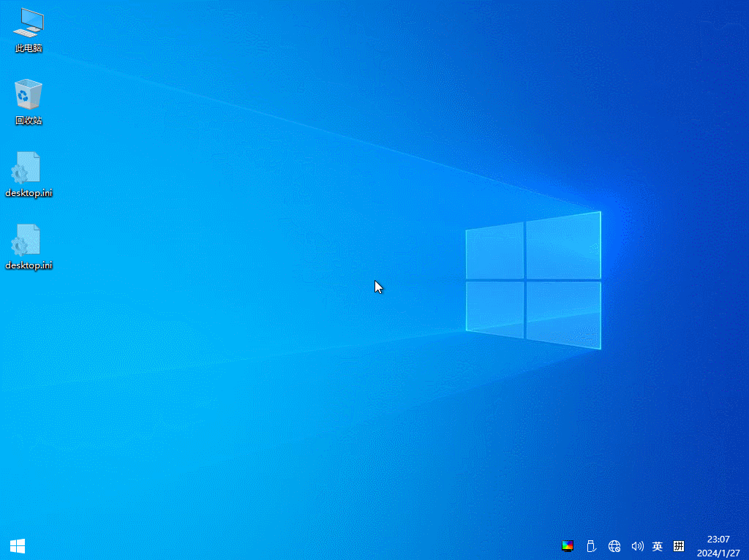Open the Safely Remove USB hardware icon
This screenshot has height=560, width=749.
pyautogui.click(x=591, y=546)
